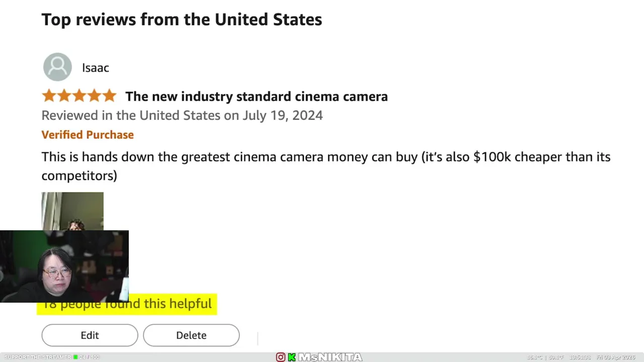The image size is (644, 362).
Task: Click the MsNIKITA channel name
Action: (x=330, y=357)
